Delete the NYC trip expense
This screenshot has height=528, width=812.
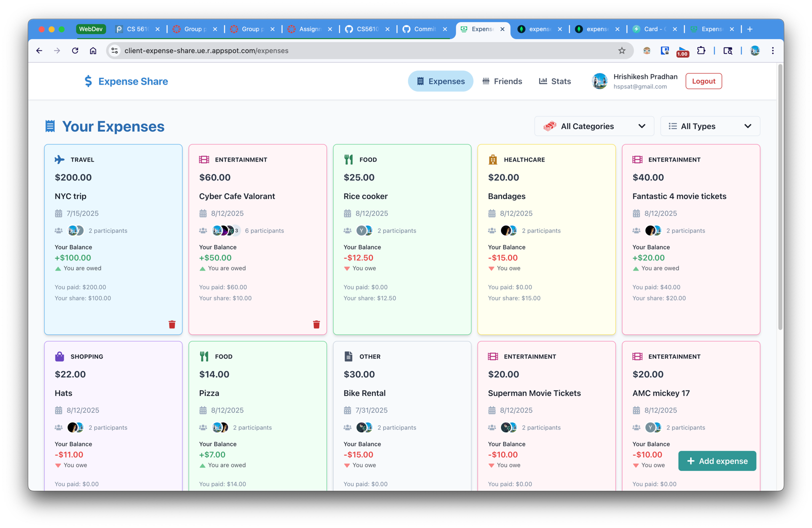click(172, 324)
